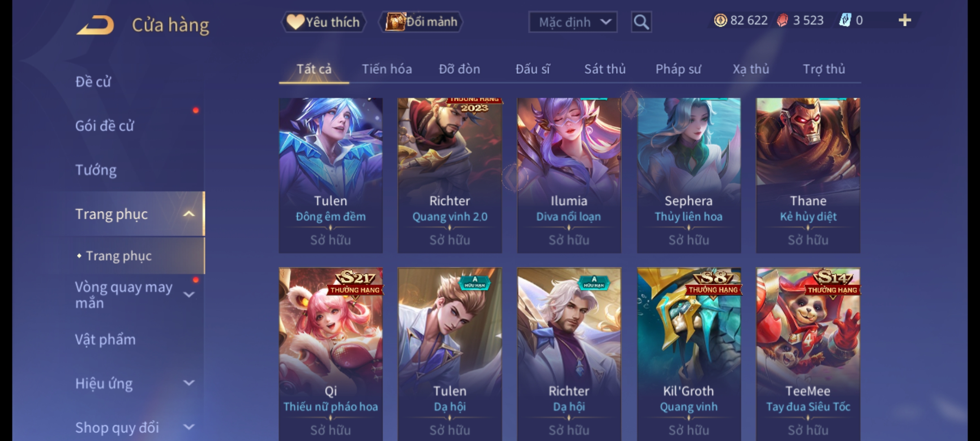Open the Gói đề cử menu item
Image resolution: width=980 pixels, height=441 pixels.
(x=105, y=126)
